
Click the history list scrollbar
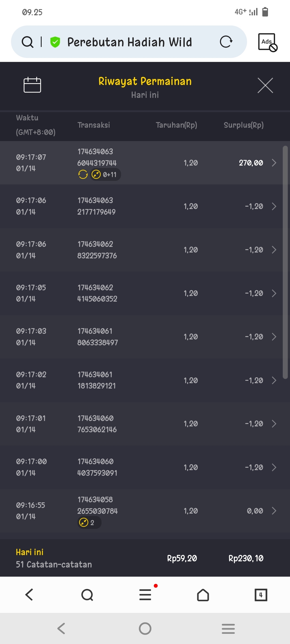click(285, 262)
